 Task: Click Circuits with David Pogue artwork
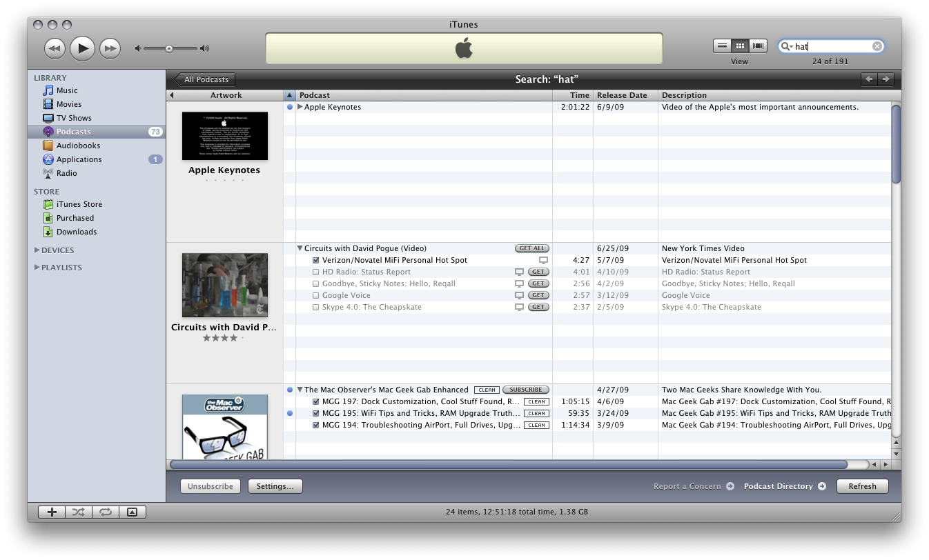(x=225, y=285)
